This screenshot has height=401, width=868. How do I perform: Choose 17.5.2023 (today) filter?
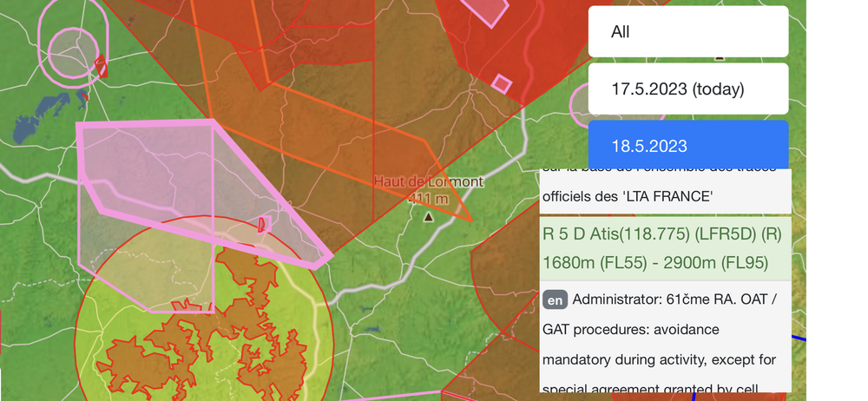[688, 89]
